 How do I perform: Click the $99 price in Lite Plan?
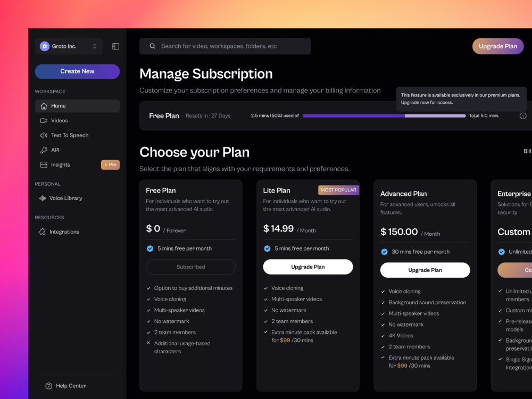285,340
